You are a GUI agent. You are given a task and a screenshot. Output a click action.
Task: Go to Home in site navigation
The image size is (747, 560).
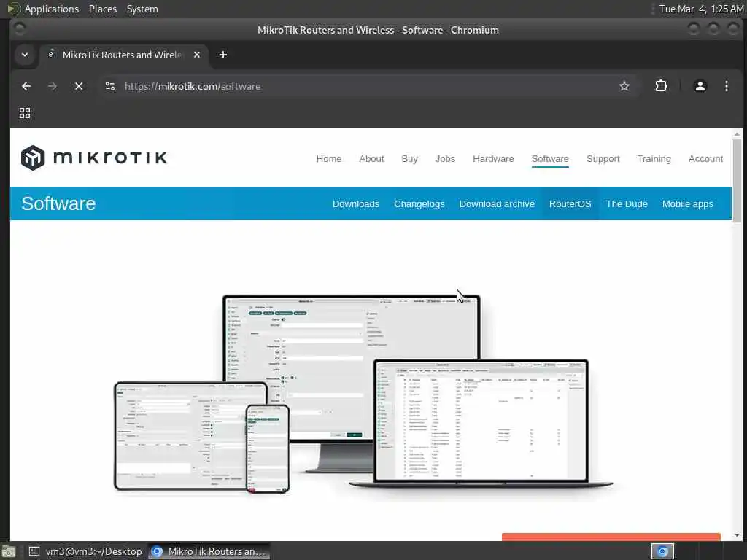click(x=329, y=158)
